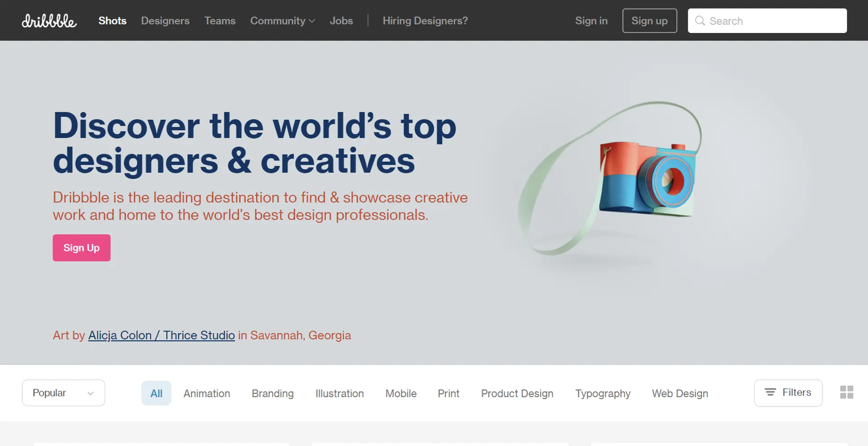Visit the Jobs page
The height and width of the screenshot is (446, 868).
tap(341, 21)
